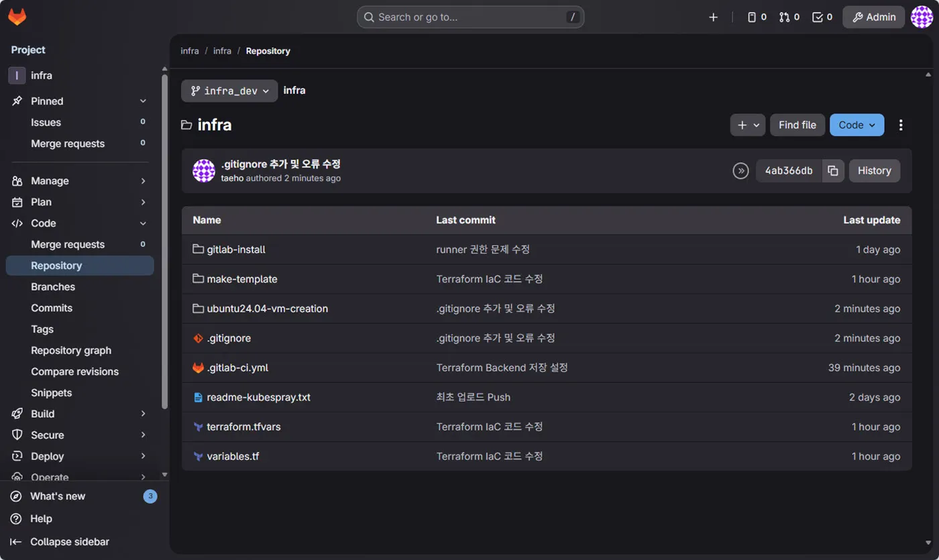939x560 pixels.
Task: Click the gitlab-install folder icon
Action: pyautogui.click(x=198, y=249)
